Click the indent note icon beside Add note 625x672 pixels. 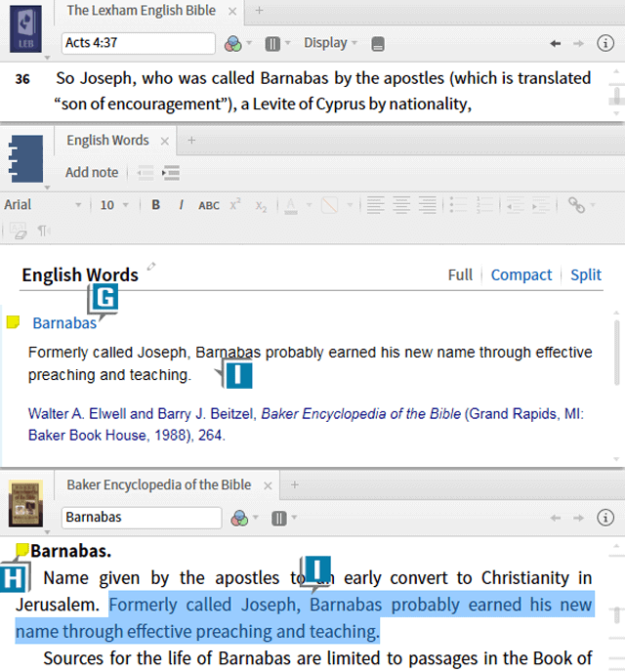(171, 173)
